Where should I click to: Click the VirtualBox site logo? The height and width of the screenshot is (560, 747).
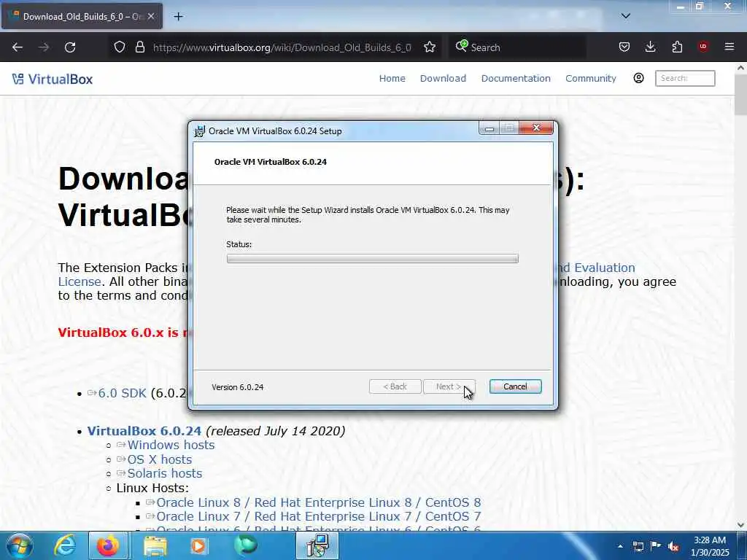point(53,79)
